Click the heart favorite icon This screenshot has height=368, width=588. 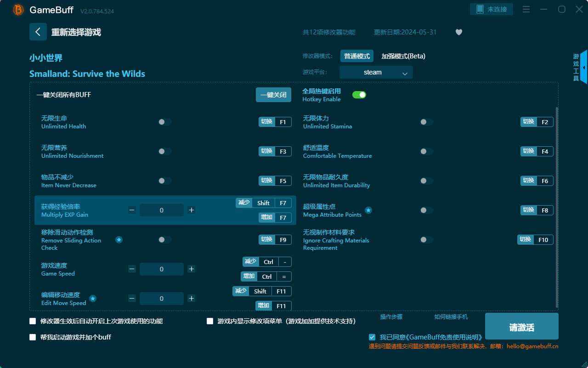point(459,32)
